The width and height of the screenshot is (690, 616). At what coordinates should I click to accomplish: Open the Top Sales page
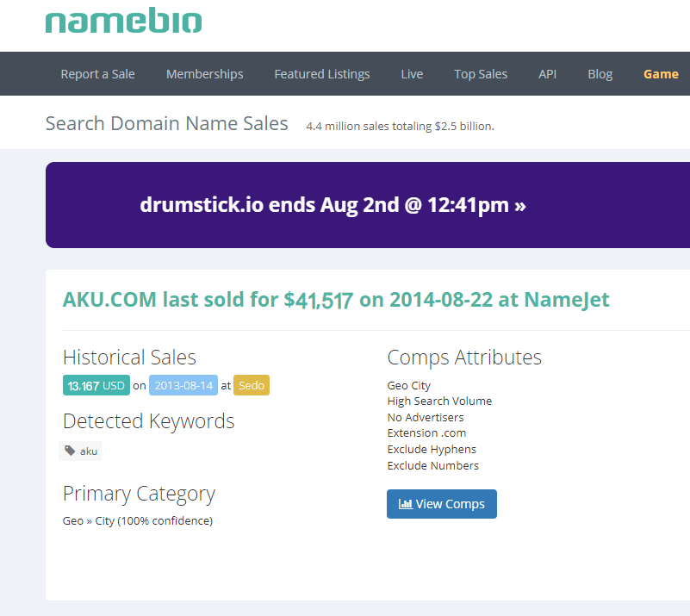point(481,74)
